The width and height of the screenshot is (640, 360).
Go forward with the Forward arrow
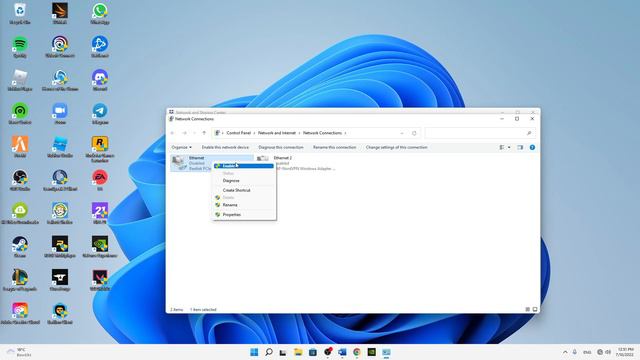(184, 133)
